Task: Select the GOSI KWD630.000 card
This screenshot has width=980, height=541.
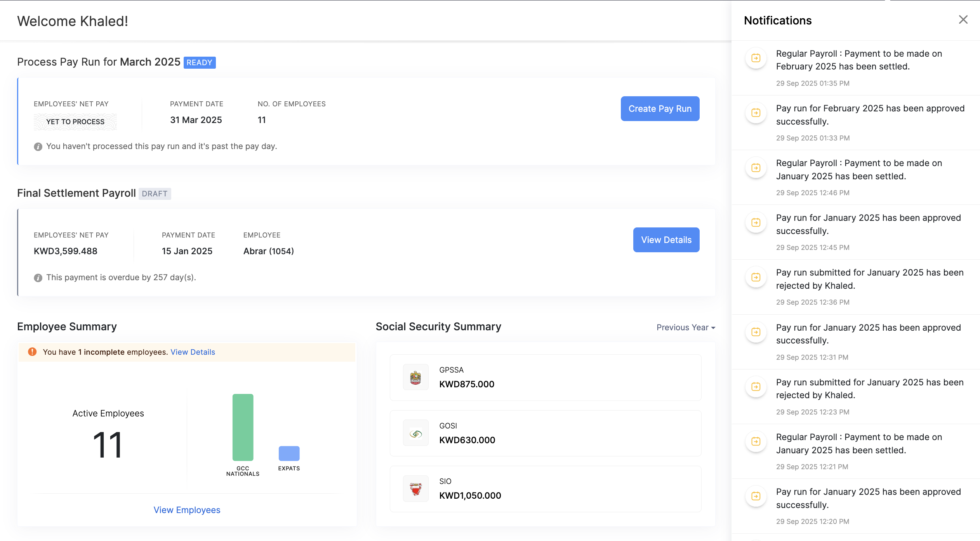Action: click(x=545, y=433)
